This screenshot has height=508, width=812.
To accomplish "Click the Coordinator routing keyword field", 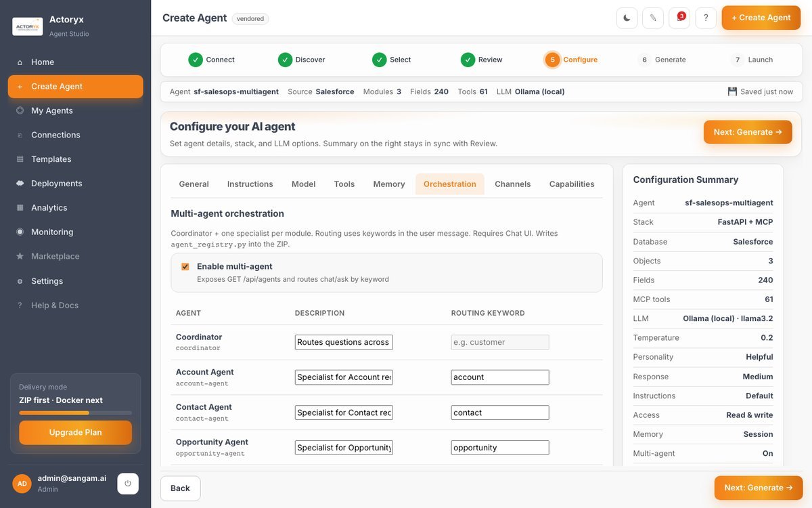I will [500, 342].
